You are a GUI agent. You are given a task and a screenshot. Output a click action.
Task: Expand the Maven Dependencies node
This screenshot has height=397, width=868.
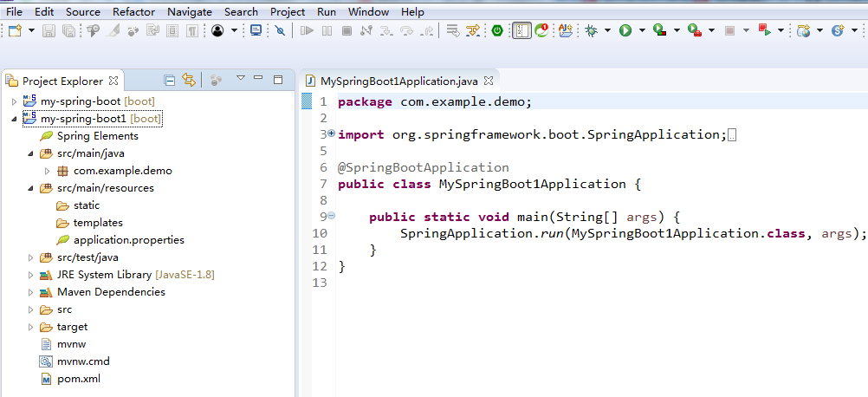31,292
